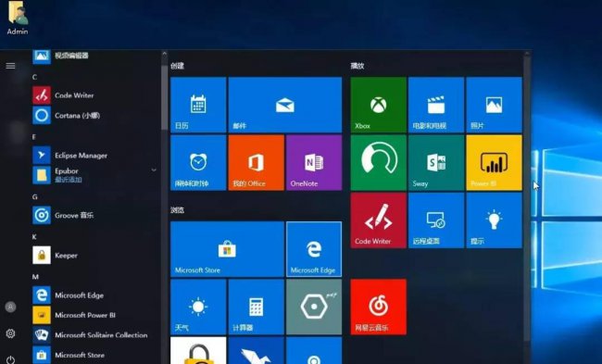Launch the purple OneNote tile
Image resolution: width=602 pixels, height=364 pixels.
(x=314, y=162)
